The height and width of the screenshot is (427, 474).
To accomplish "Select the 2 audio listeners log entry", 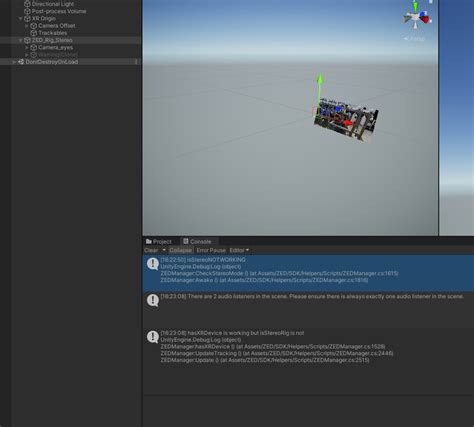I will [x=308, y=310].
